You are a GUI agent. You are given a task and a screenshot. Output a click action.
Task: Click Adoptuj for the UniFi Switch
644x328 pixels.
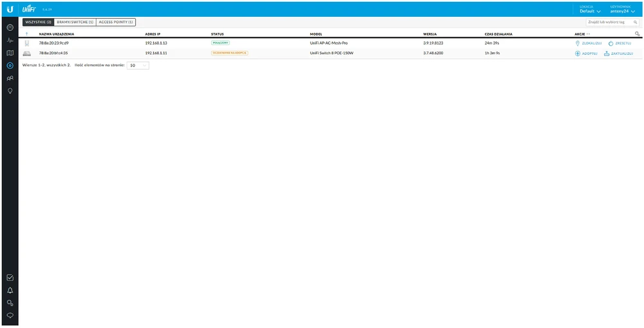point(586,53)
